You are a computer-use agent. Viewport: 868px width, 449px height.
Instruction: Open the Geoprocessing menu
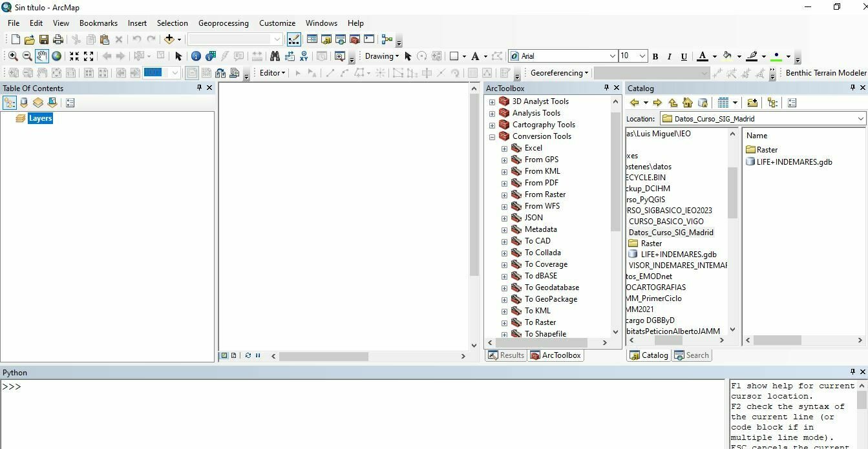(x=223, y=23)
